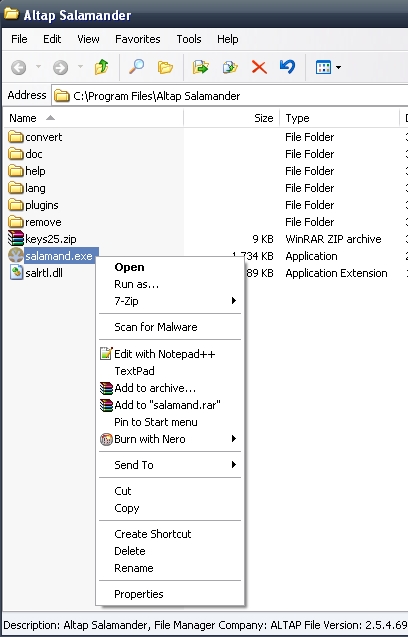Go up one folder level
408x637 pixels.
(101, 67)
